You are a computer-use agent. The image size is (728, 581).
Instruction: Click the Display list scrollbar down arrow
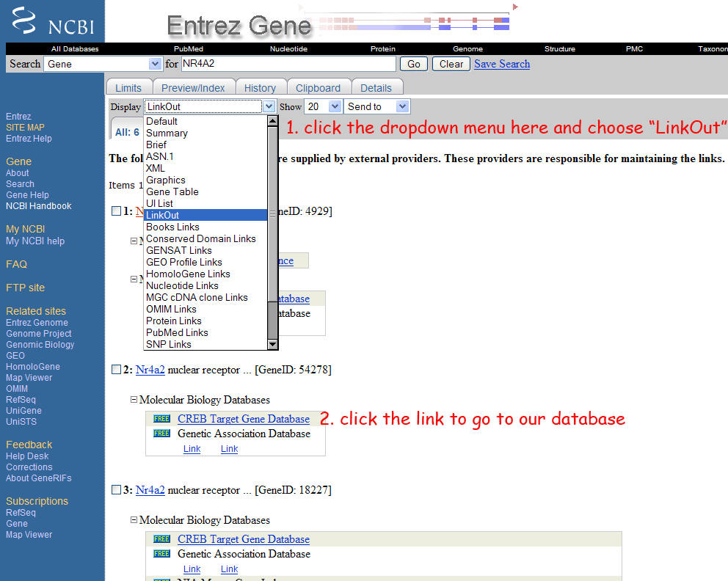click(273, 344)
